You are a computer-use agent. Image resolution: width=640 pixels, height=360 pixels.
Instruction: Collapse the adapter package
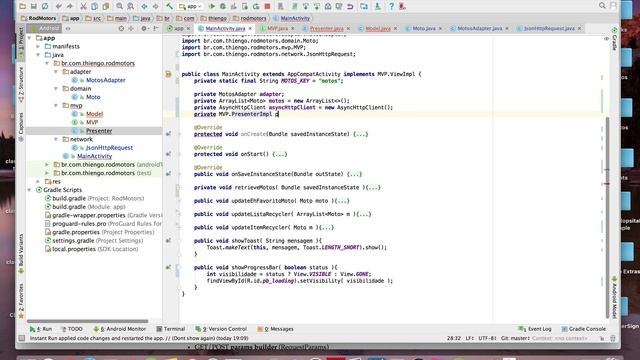[x=56, y=72]
